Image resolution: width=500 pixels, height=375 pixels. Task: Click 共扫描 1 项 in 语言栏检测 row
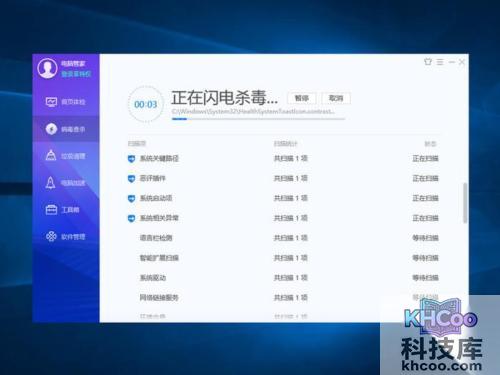click(290, 238)
